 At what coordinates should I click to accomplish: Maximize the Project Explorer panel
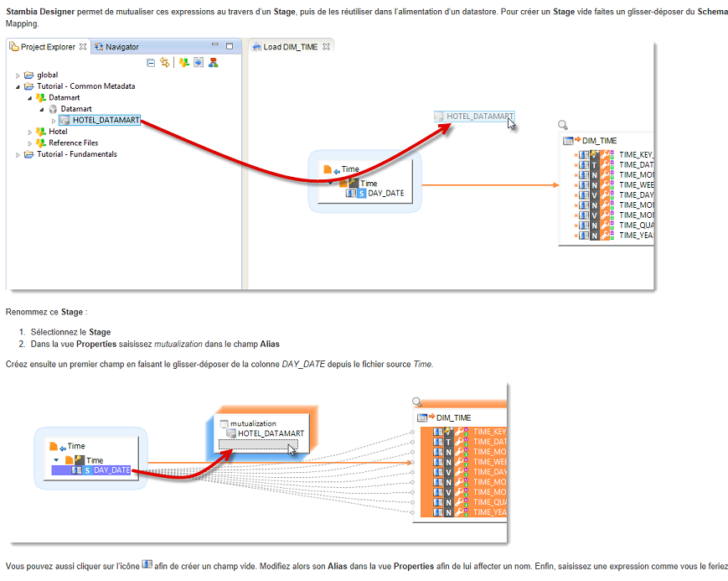tap(230, 46)
